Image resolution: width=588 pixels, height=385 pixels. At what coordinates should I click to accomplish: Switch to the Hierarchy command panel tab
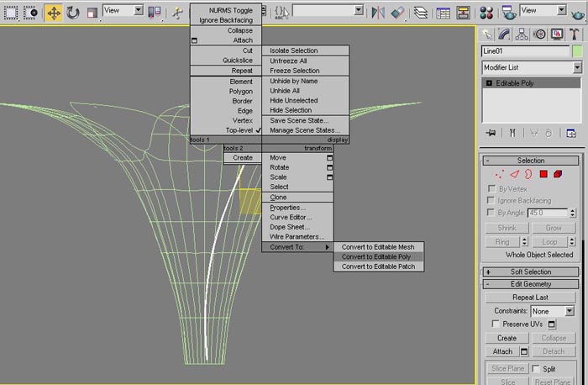click(x=522, y=34)
